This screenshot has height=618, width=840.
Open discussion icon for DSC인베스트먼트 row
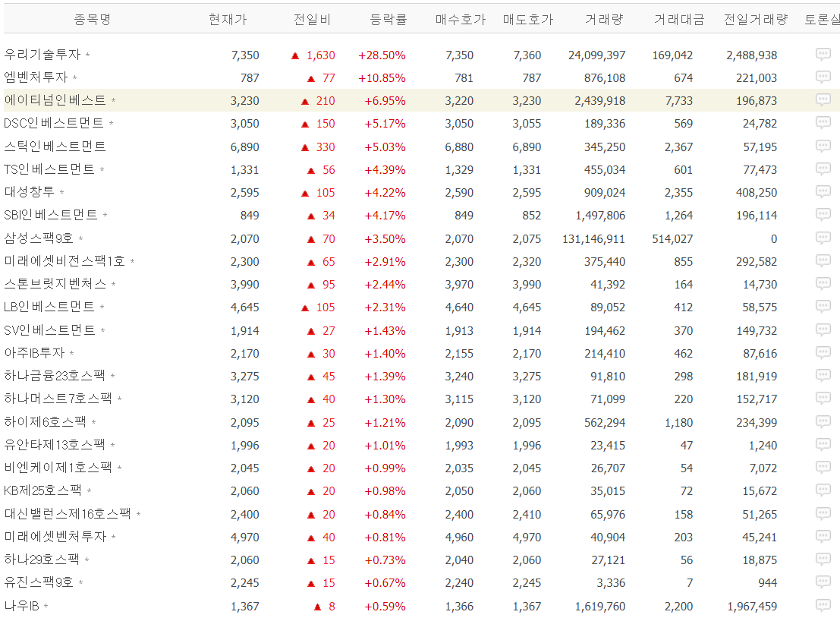click(x=823, y=122)
